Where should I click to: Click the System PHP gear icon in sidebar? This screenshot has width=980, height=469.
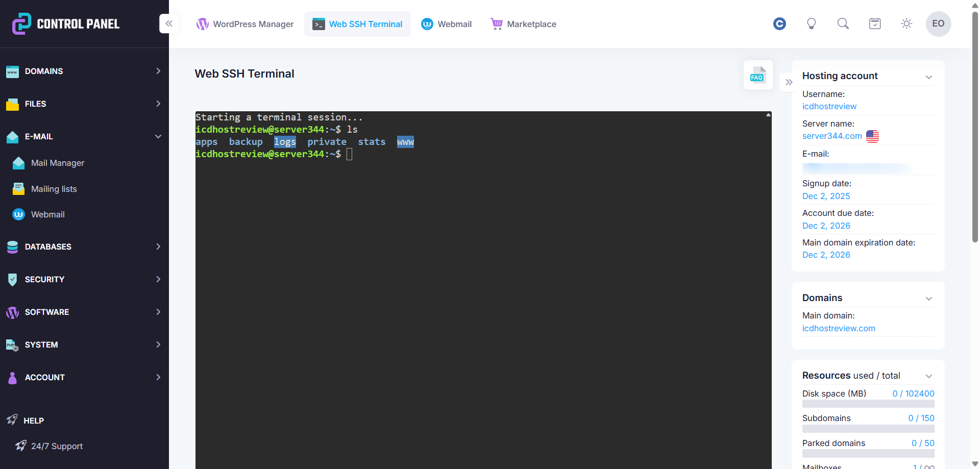pyautogui.click(x=12, y=345)
